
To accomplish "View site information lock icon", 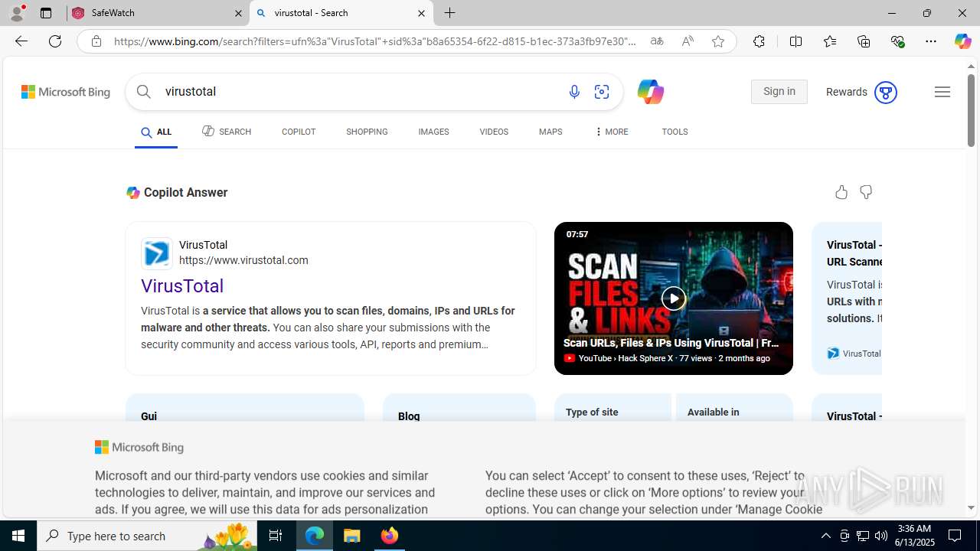I will pyautogui.click(x=96, y=41).
